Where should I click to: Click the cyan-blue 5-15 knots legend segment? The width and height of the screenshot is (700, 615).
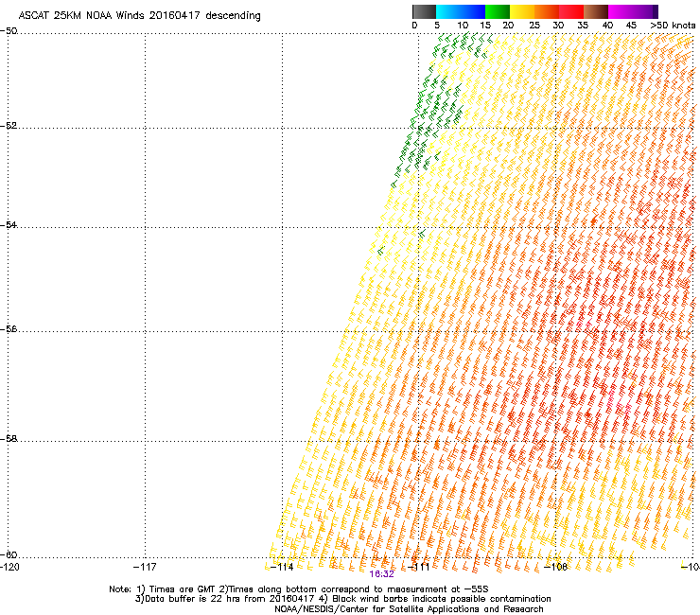click(461, 11)
